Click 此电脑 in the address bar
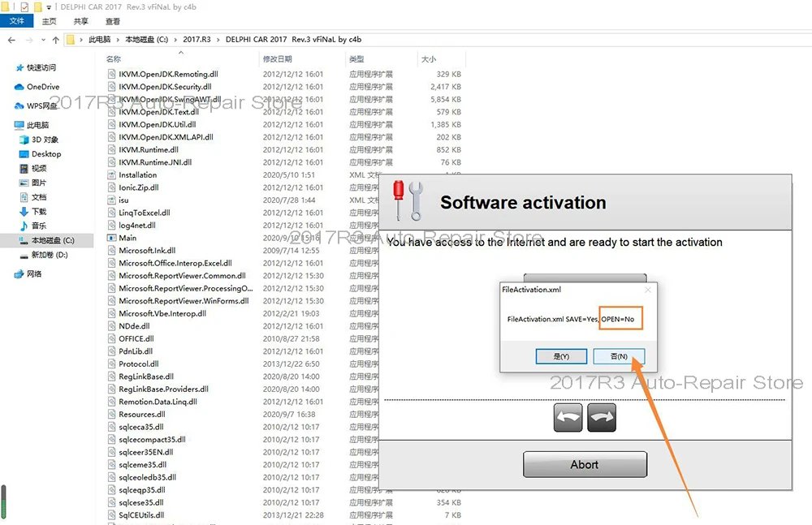The image size is (812, 525). (99, 39)
